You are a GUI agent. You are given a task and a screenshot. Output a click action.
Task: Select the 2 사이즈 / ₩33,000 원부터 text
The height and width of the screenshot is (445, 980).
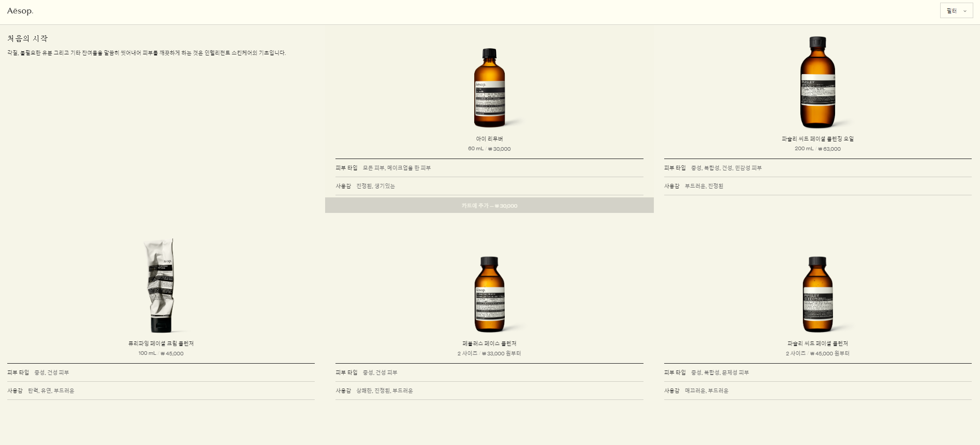(489, 353)
